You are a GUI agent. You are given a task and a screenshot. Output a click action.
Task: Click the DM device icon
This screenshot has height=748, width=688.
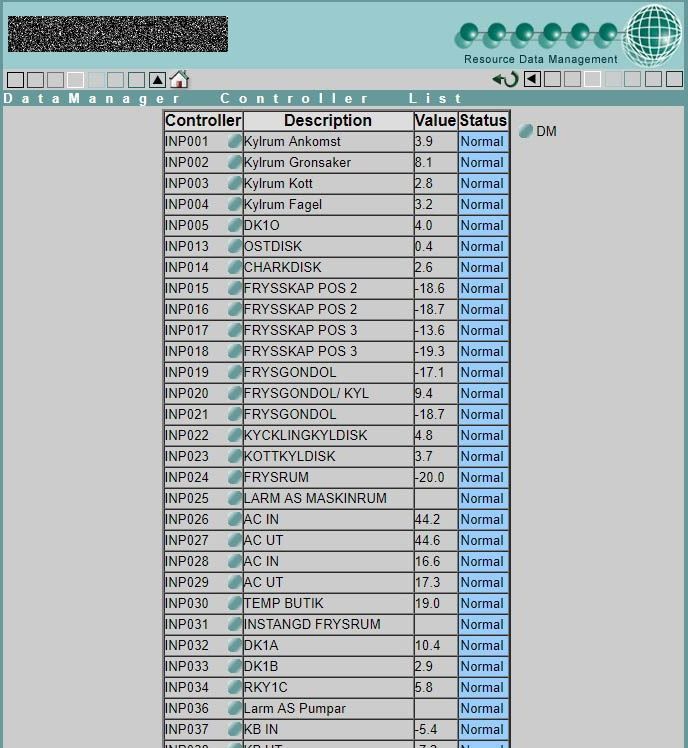click(x=526, y=132)
